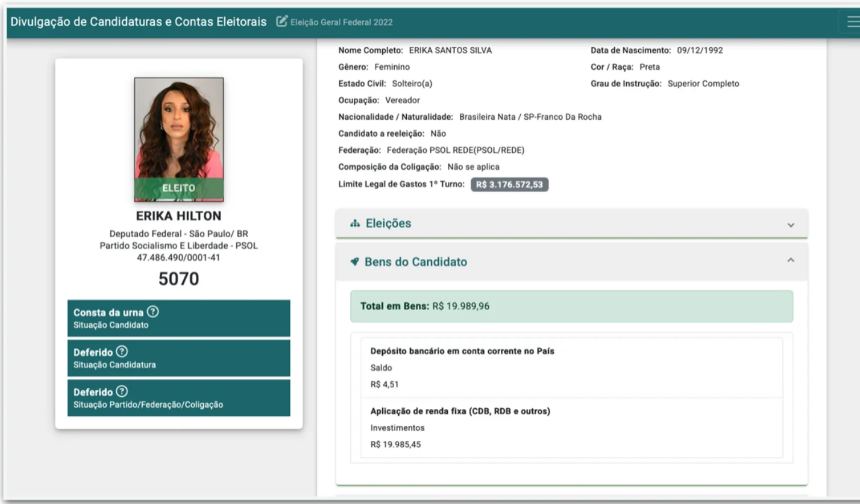Click the full name ERIKA SANTOS SILVA
This screenshot has height=504, width=860.
pos(450,51)
